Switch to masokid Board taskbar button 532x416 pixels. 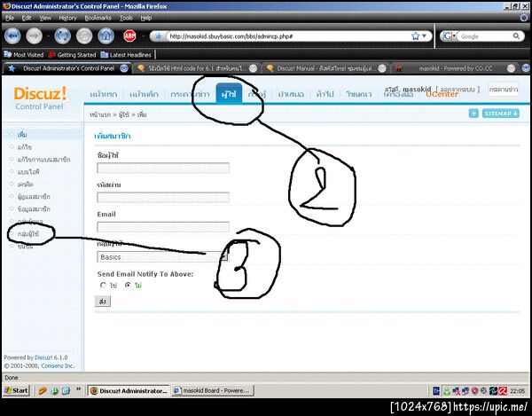213,390
